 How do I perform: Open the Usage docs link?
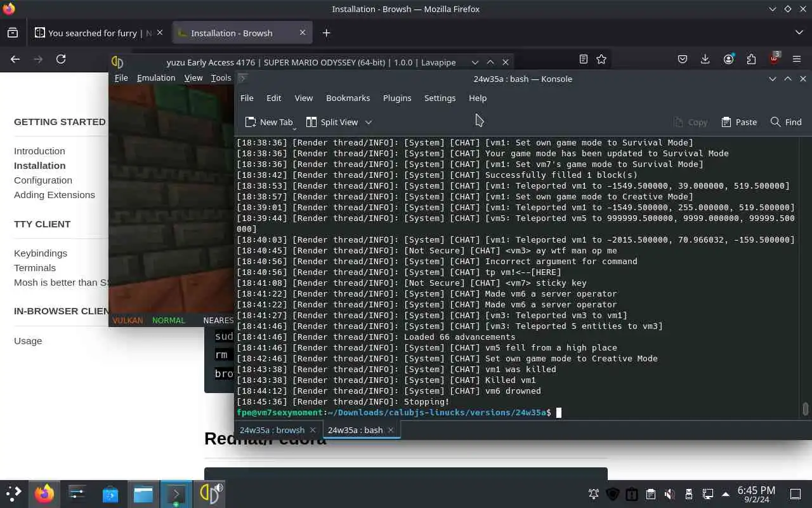(x=28, y=340)
